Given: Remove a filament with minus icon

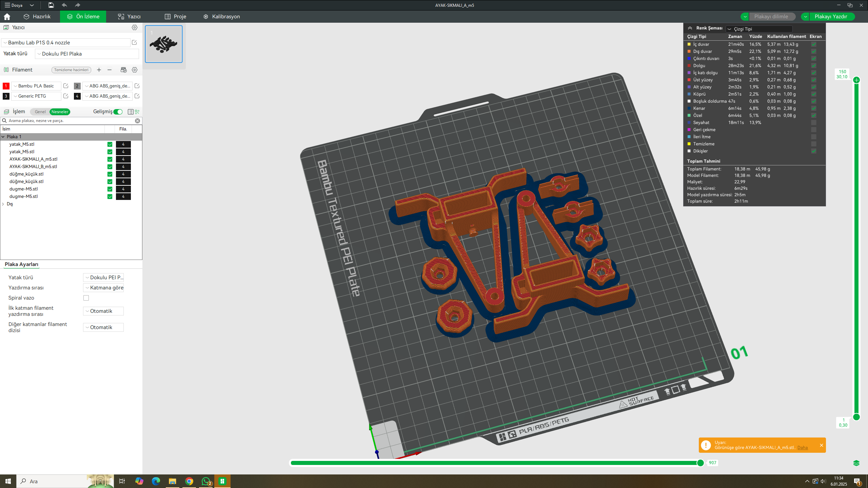Looking at the screenshot, I should tap(110, 70).
